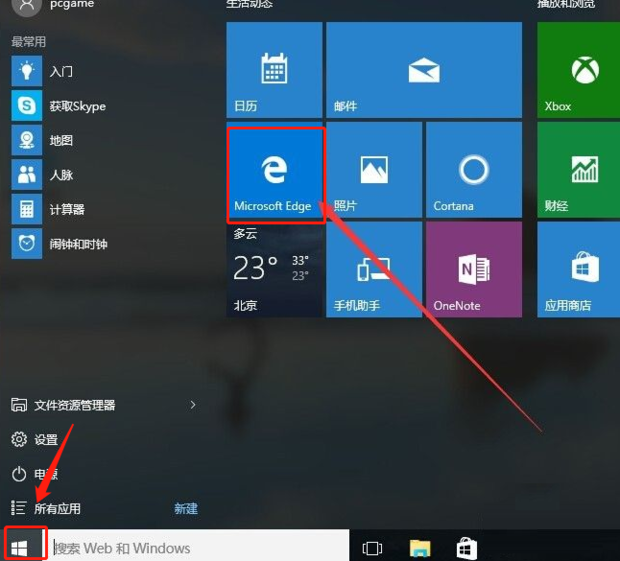This screenshot has height=561, width=620.
Task: Open the 邮件 mail tile
Action: [x=424, y=70]
